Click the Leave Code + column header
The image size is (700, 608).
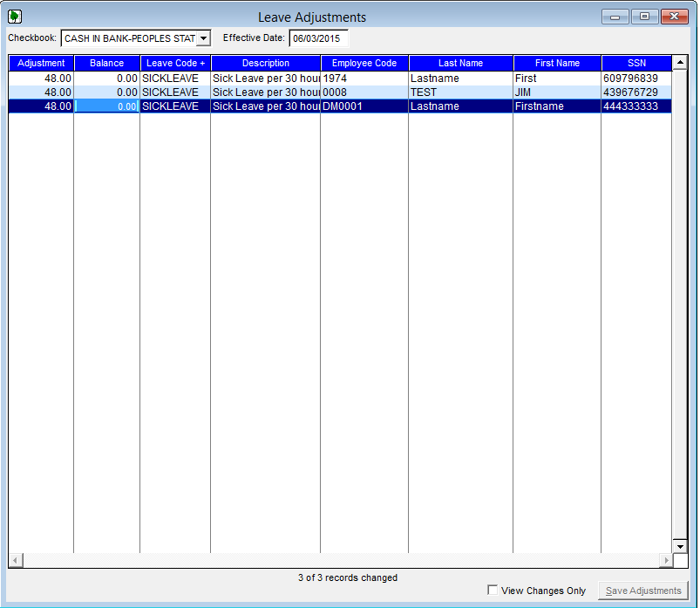(x=175, y=63)
